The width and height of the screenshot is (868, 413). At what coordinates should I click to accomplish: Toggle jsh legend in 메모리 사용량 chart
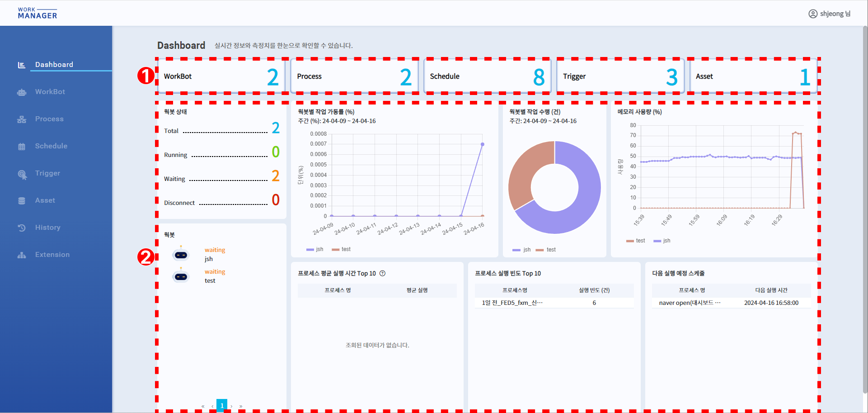(662, 241)
